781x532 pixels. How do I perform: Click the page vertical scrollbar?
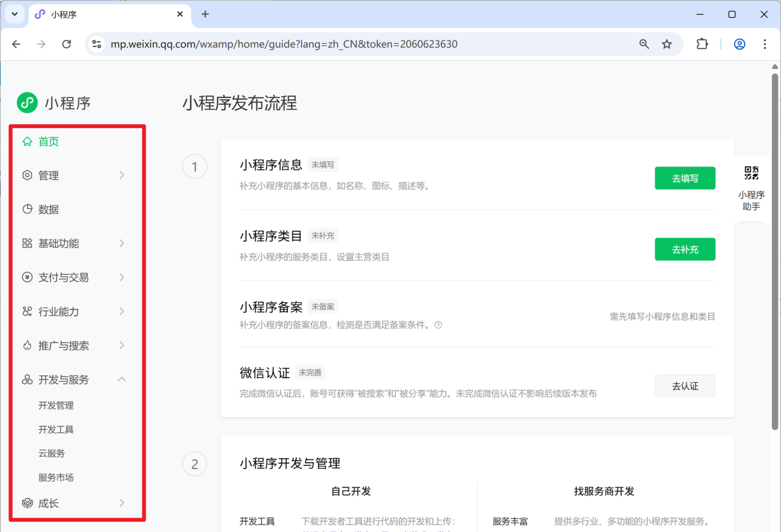[775, 253]
